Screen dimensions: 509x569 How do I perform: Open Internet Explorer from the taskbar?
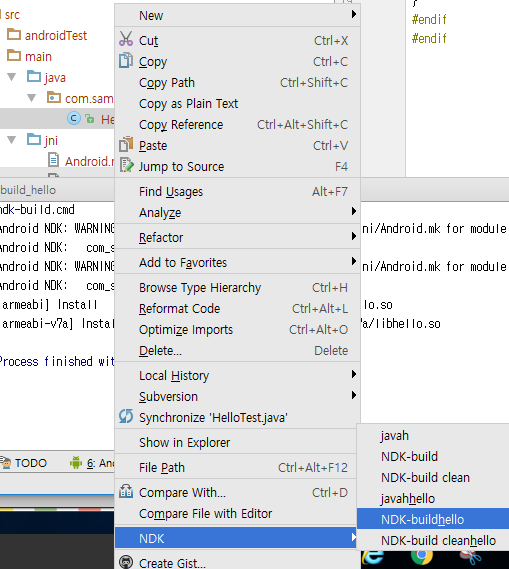[x=373, y=557]
